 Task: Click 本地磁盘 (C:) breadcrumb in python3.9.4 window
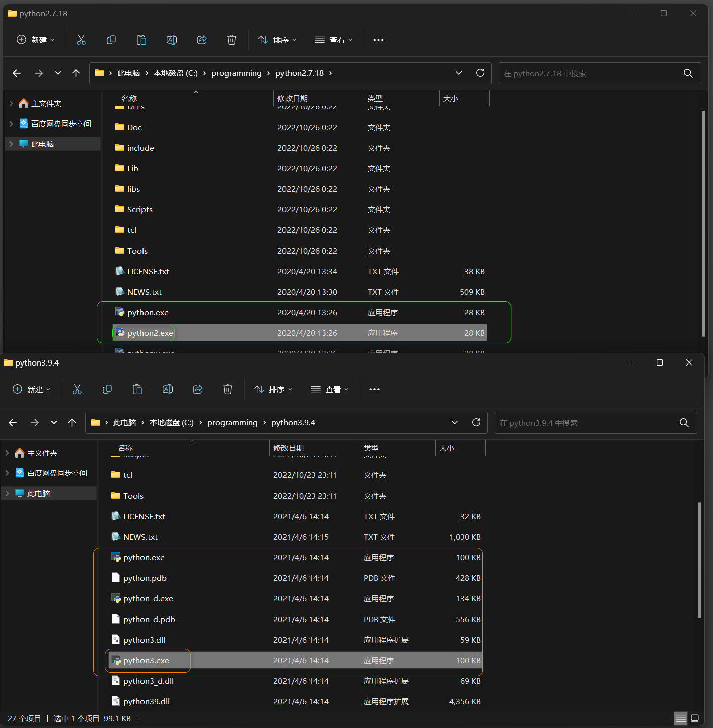pyautogui.click(x=172, y=423)
